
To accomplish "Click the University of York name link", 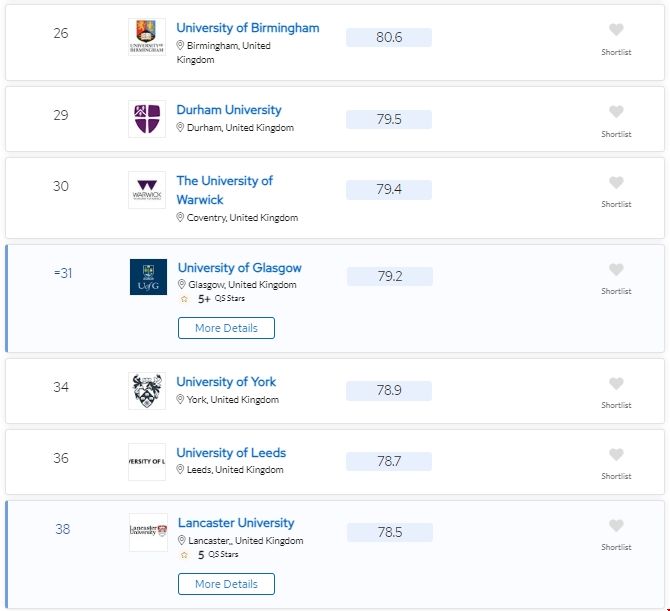I will 226,382.
